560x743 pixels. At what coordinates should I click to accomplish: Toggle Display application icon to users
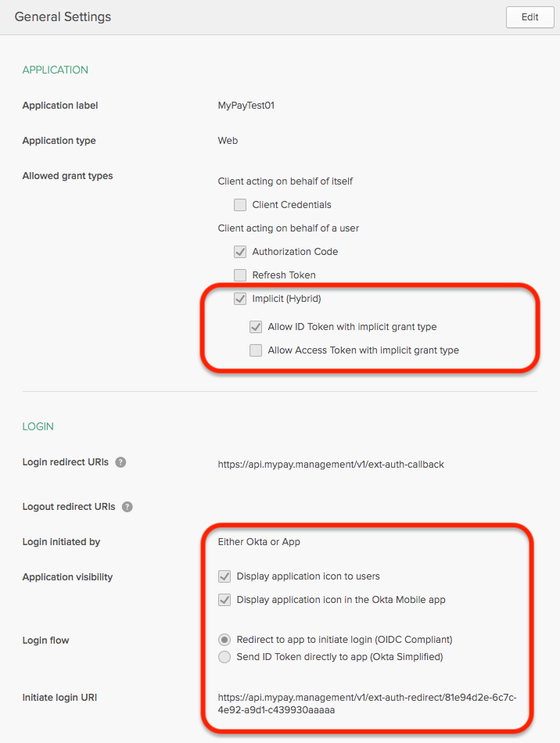224,576
